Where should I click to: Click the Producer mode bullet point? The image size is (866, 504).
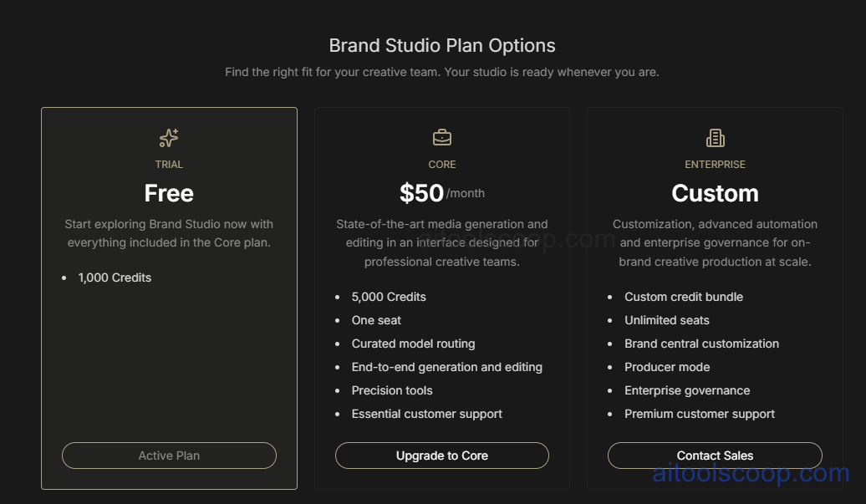click(x=667, y=367)
